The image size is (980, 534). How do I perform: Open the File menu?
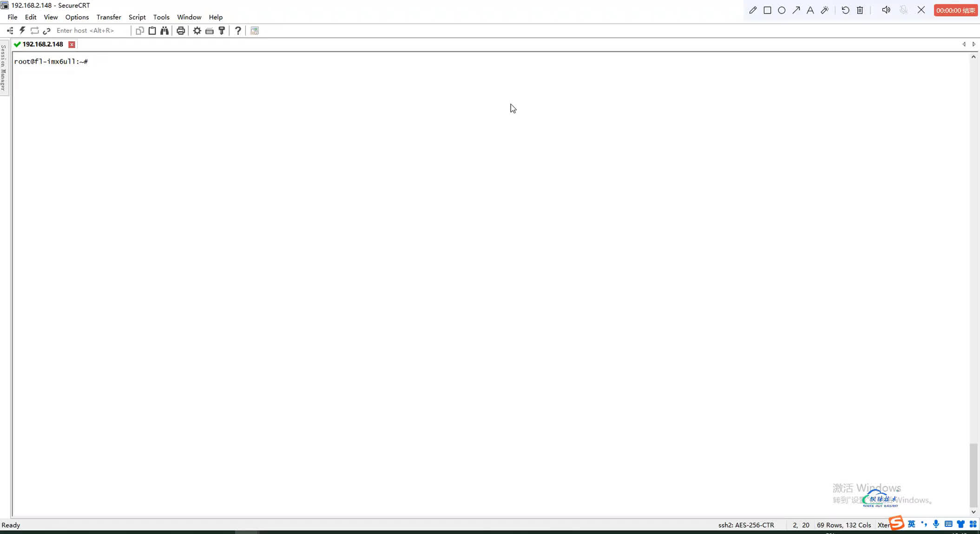click(x=13, y=17)
